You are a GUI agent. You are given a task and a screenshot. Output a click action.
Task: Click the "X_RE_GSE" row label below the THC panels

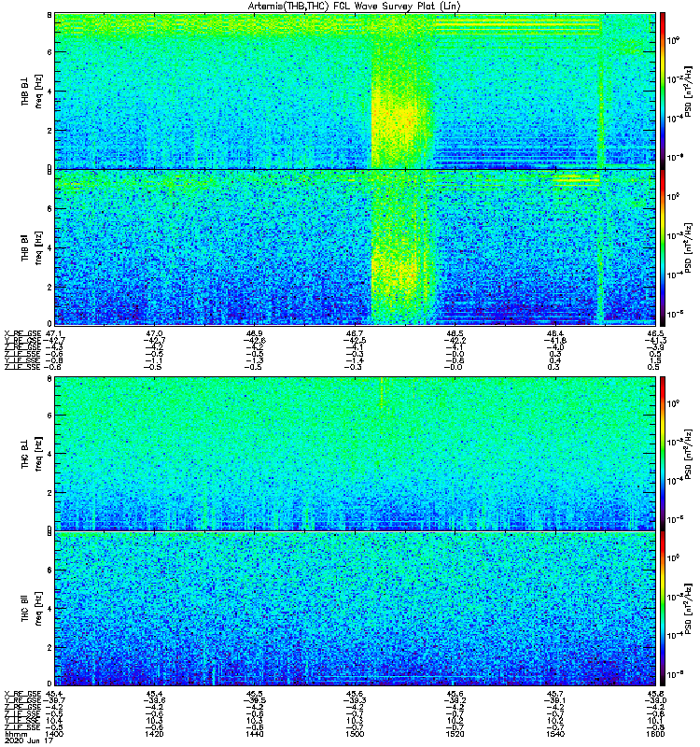coord(22,694)
